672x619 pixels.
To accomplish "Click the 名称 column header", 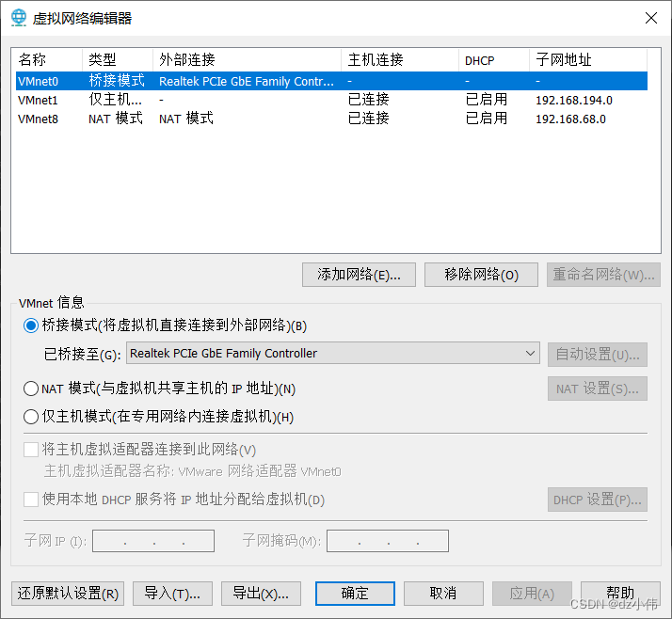I will click(47, 59).
